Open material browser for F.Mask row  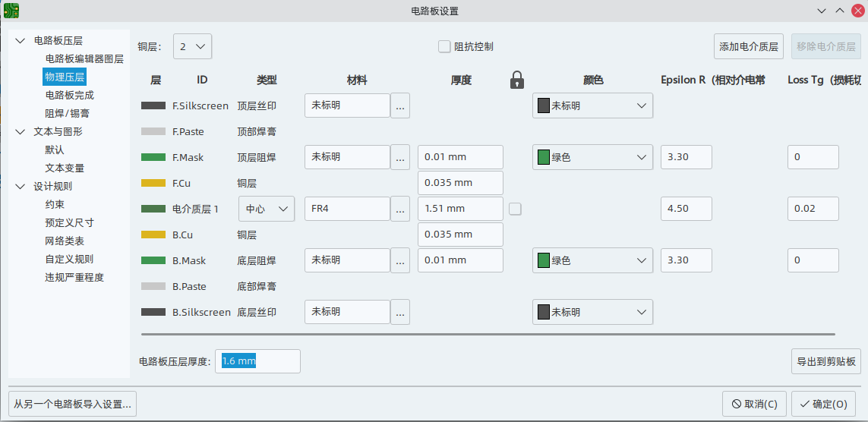[400, 158]
